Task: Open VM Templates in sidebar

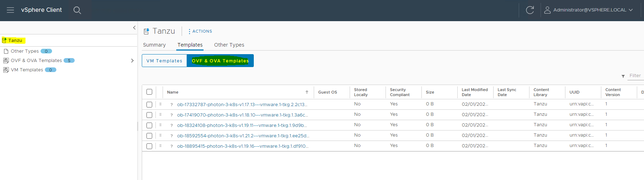Action: tap(27, 70)
